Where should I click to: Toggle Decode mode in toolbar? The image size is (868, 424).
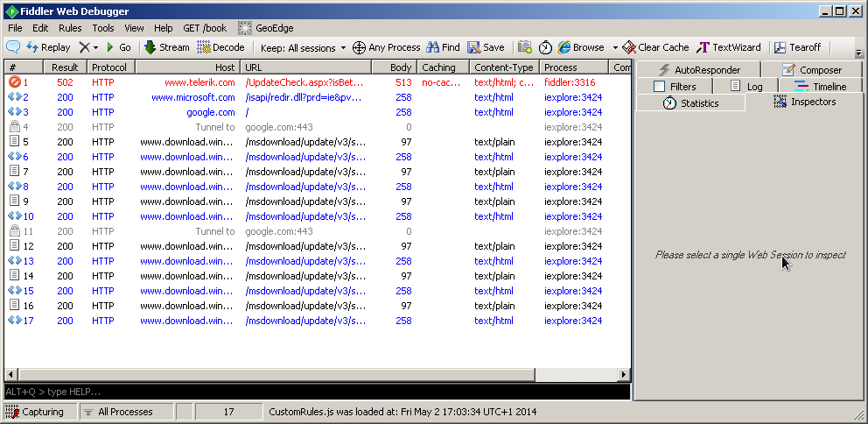220,47
